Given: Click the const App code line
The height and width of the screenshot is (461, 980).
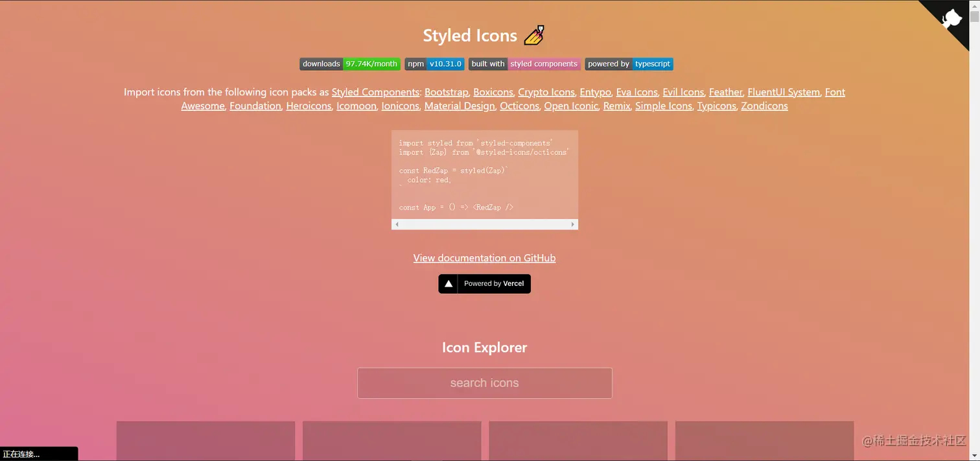Looking at the screenshot, I should click(x=456, y=207).
